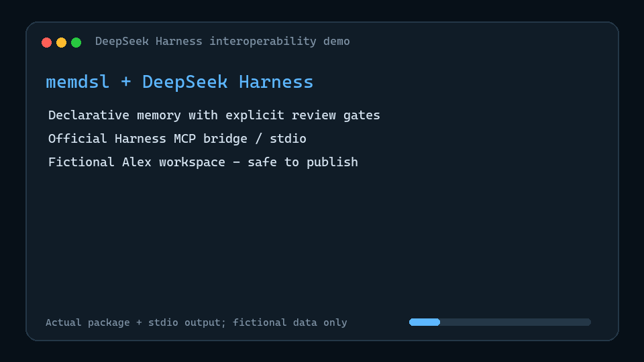Screen dimensions: 644x362
Task: Click the yellow minimize window dot
Action: coord(61,42)
